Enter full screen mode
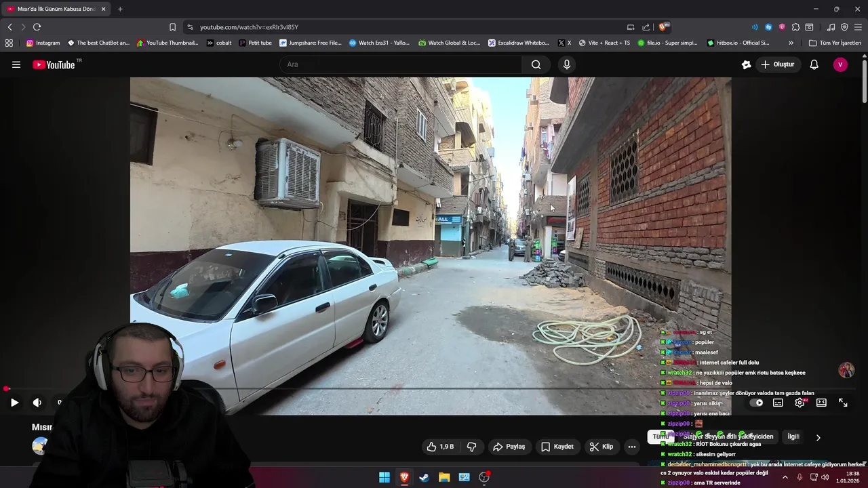Screen dimensions: 868x488 click(x=843, y=403)
